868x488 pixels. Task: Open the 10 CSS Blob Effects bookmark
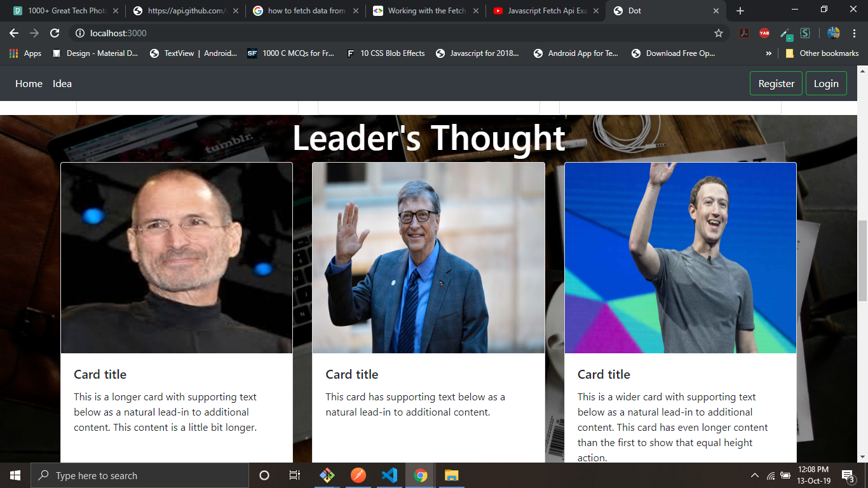(x=386, y=53)
